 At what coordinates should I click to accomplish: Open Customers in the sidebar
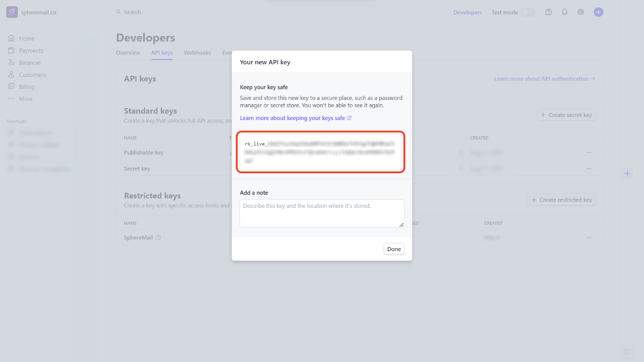click(x=33, y=74)
